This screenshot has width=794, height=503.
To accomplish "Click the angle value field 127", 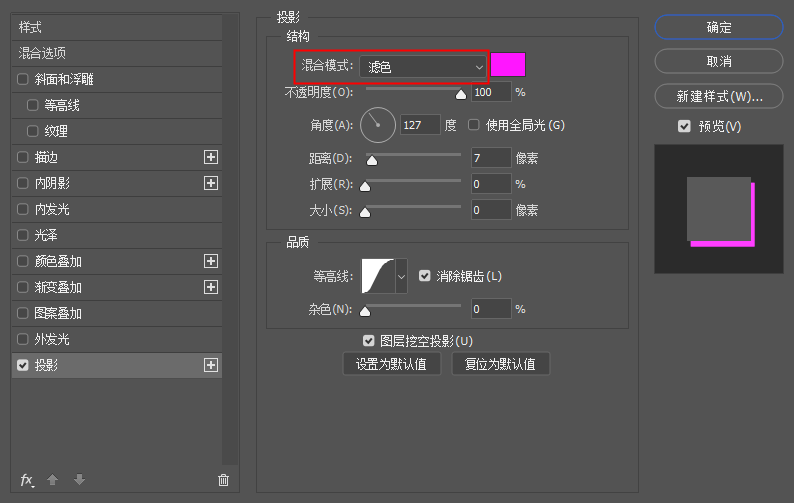I will [420, 125].
